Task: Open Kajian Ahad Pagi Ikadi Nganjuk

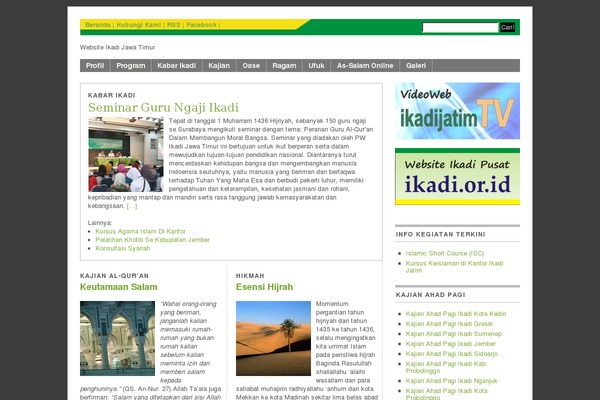Action: 452,380
